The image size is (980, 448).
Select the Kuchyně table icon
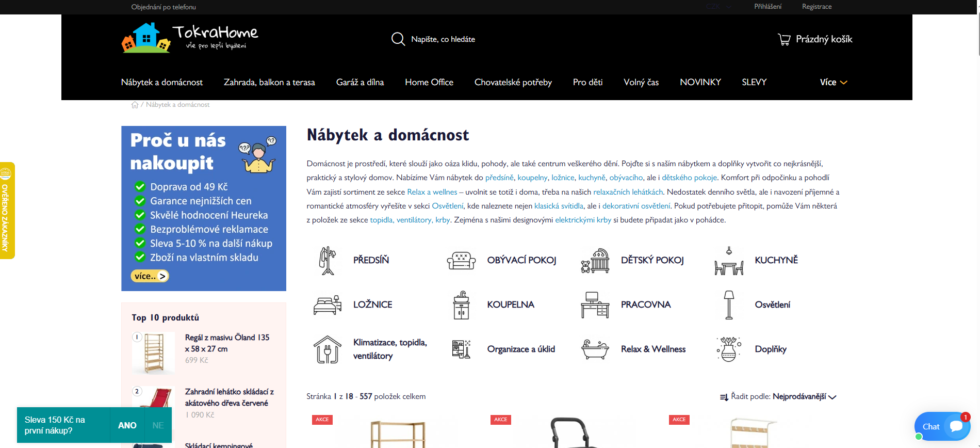point(729,261)
